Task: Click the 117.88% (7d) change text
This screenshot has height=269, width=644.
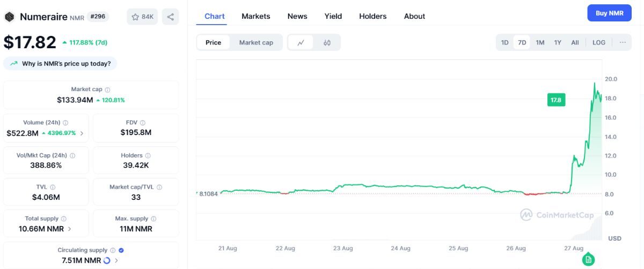Action: 88,42
